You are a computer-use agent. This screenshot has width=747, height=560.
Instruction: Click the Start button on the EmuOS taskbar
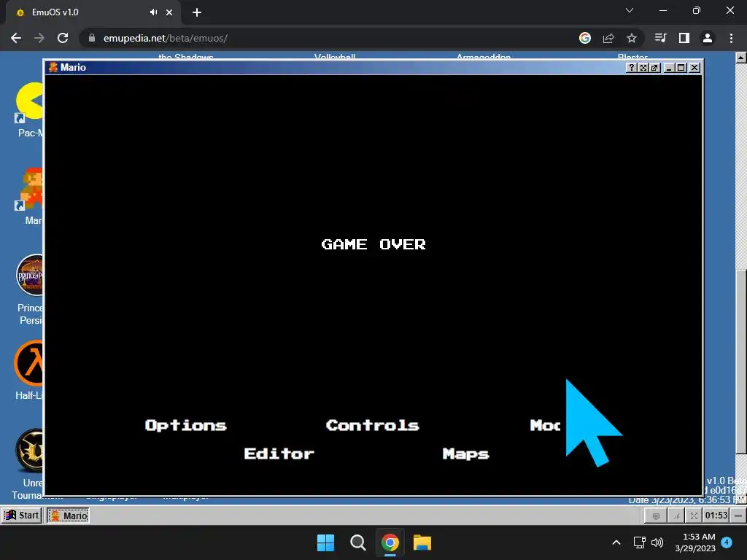[x=21, y=516]
